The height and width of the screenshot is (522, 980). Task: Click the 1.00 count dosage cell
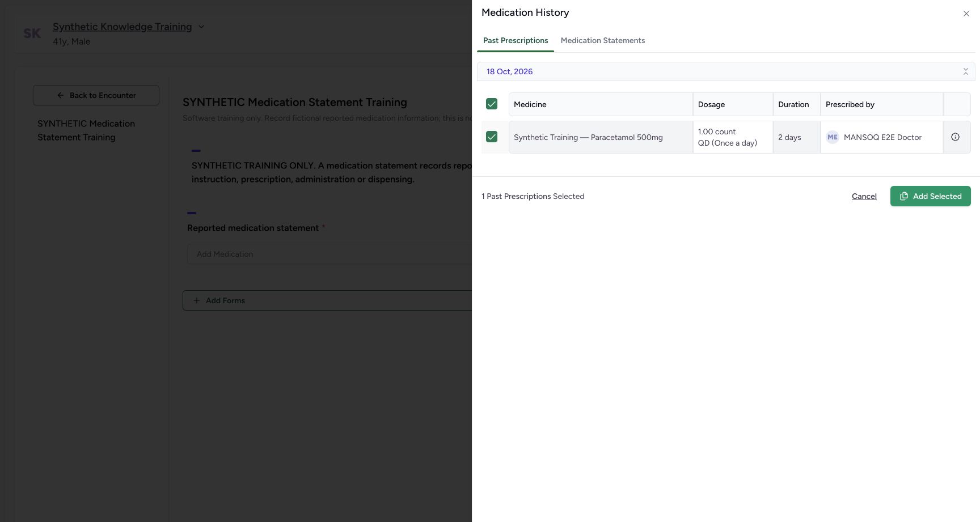pos(733,137)
